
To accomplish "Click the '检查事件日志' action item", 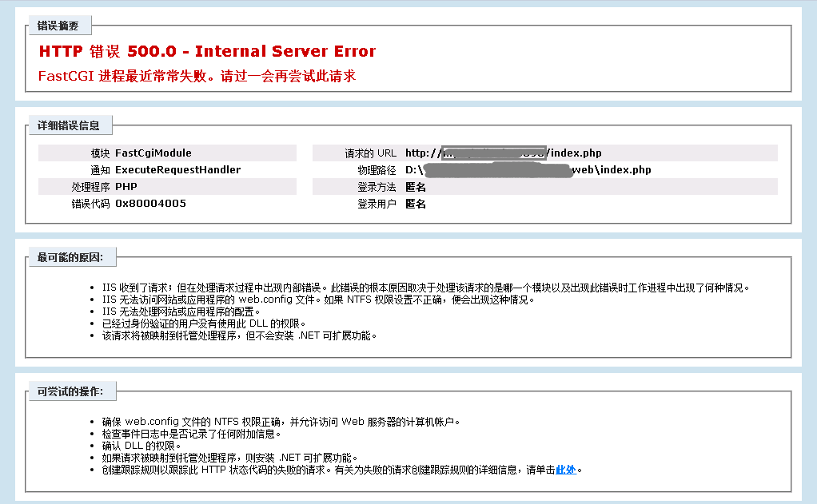I will (191, 434).
